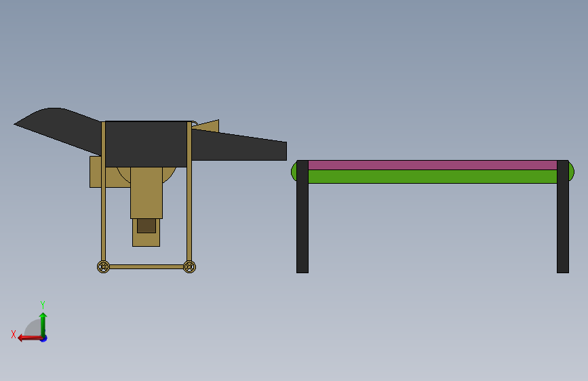588x381 pixels.
Task: Click the blue Z axis dot on the triad
Action: (44, 339)
